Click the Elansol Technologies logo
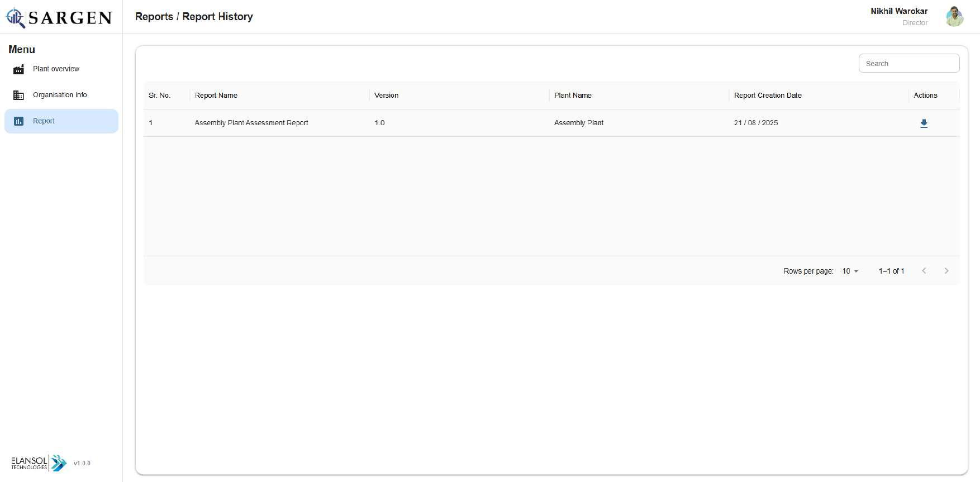The width and height of the screenshot is (980, 482). click(x=39, y=463)
